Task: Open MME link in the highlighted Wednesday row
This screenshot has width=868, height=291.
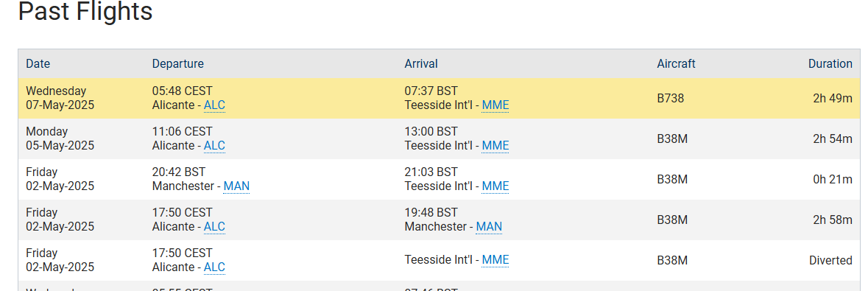Action: point(495,105)
